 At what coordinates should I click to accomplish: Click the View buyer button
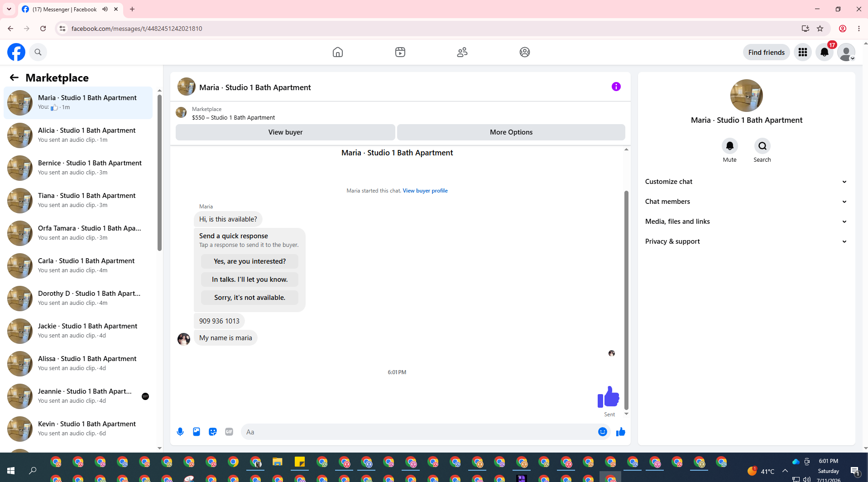pos(285,132)
